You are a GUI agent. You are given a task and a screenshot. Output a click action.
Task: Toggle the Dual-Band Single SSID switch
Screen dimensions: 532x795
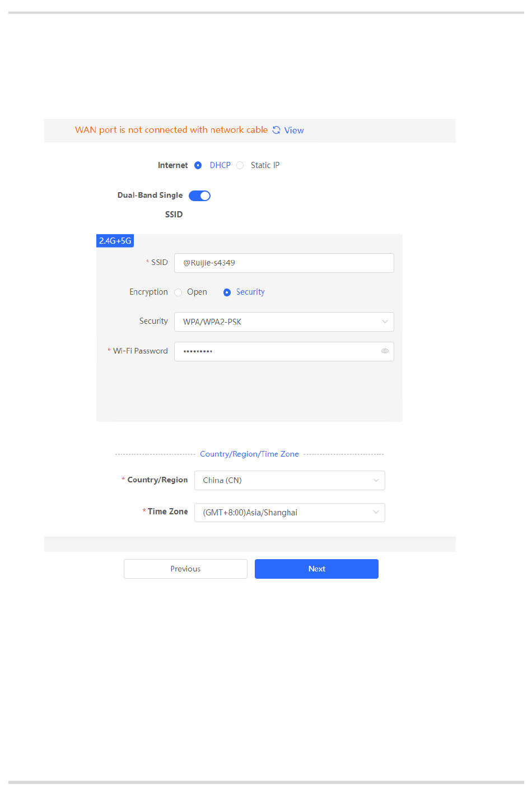coord(199,196)
